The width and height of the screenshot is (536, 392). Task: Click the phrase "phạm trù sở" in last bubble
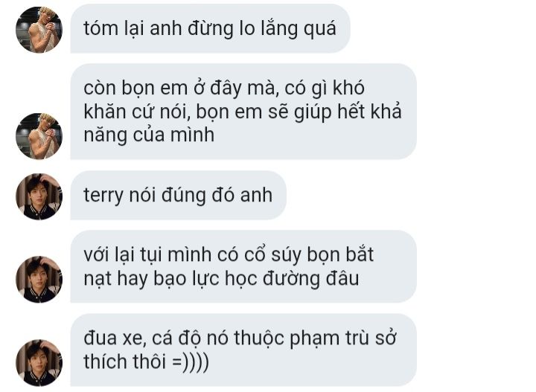[343, 338]
